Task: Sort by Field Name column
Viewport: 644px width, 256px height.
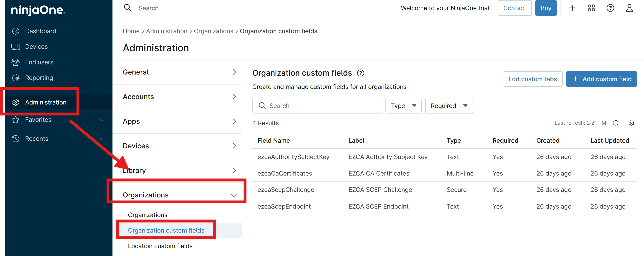Action: 274,141
